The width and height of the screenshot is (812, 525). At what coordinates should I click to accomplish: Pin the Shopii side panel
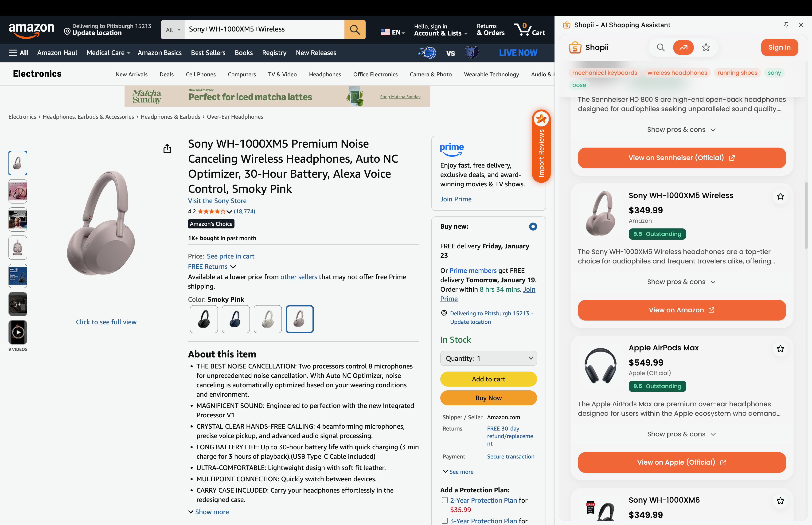[786, 25]
